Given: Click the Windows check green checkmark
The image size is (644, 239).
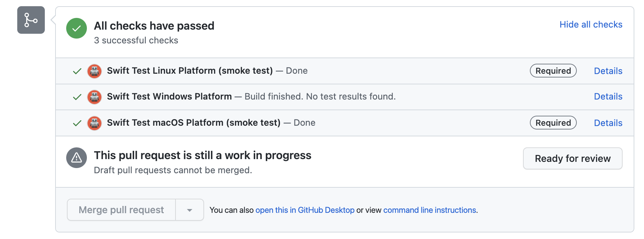Looking at the screenshot, I should click(77, 97).
